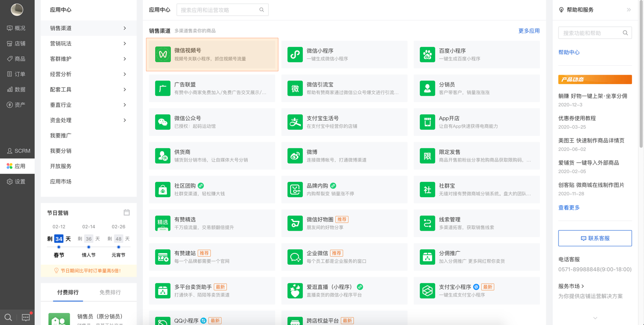Open 社群宝 app icon
Screen dimensions: 644x325
click(x=428, y=190)
